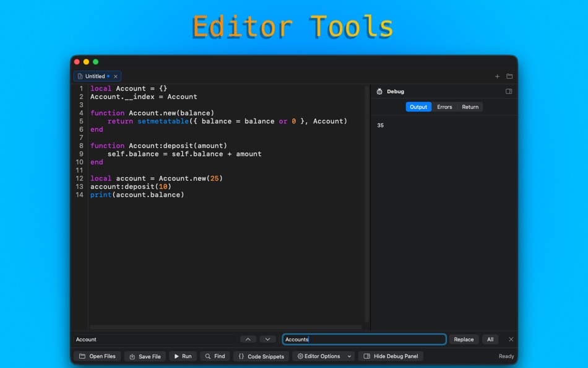Jump to next match with down chevron

coord(267,339)
